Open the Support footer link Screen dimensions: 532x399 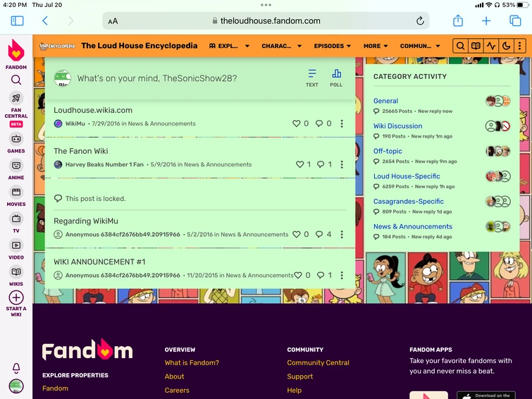[300, 376]
